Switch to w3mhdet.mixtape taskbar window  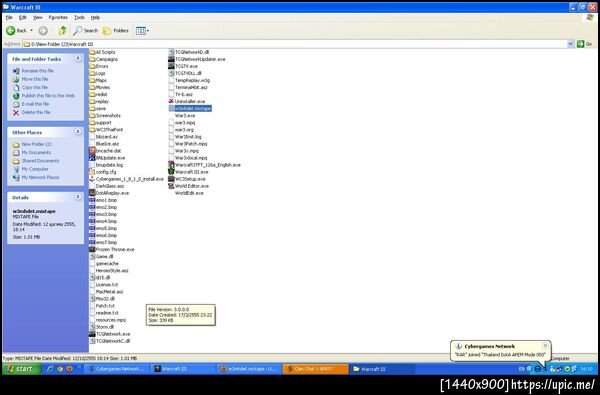[x=249, y=369]
